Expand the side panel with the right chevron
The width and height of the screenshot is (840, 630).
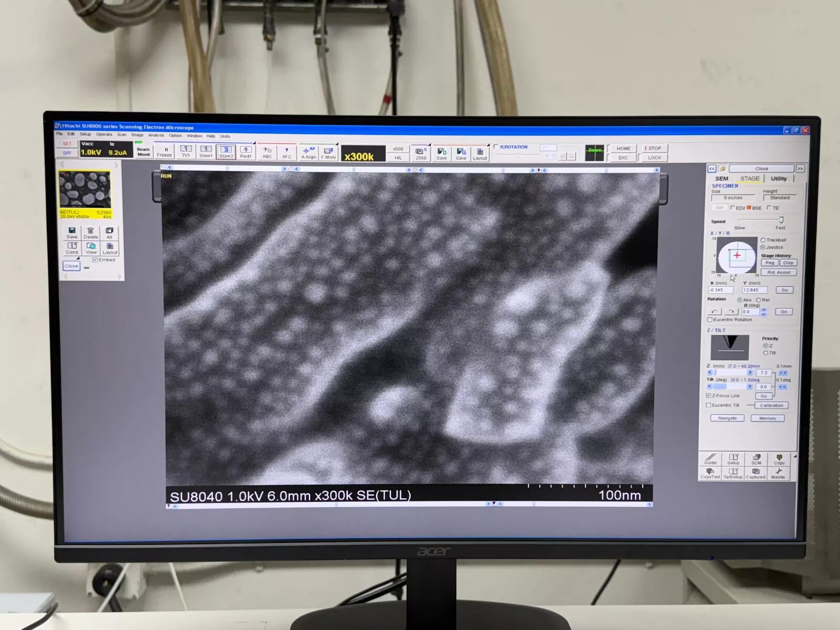coord(800,169)
